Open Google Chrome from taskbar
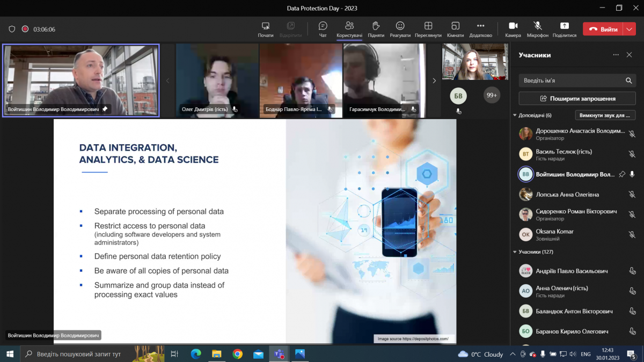This screenshot has height=362, width=644. tap(238, 354)
